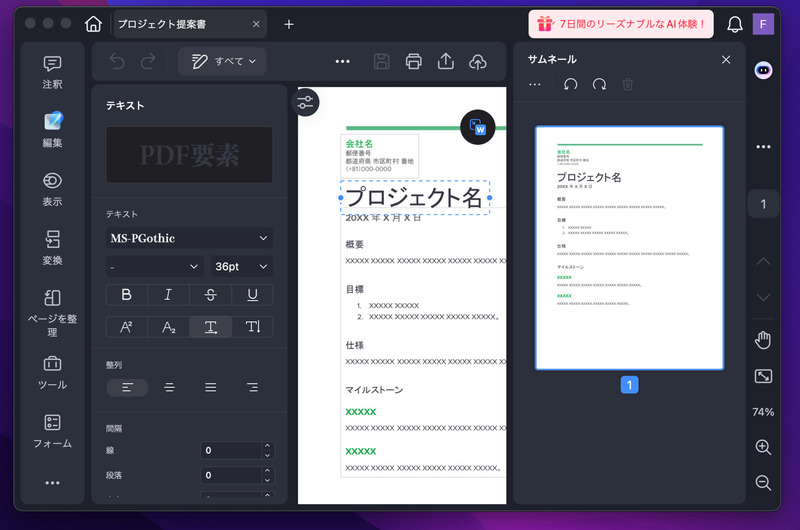Undo the last action

[x=117, y=62]
